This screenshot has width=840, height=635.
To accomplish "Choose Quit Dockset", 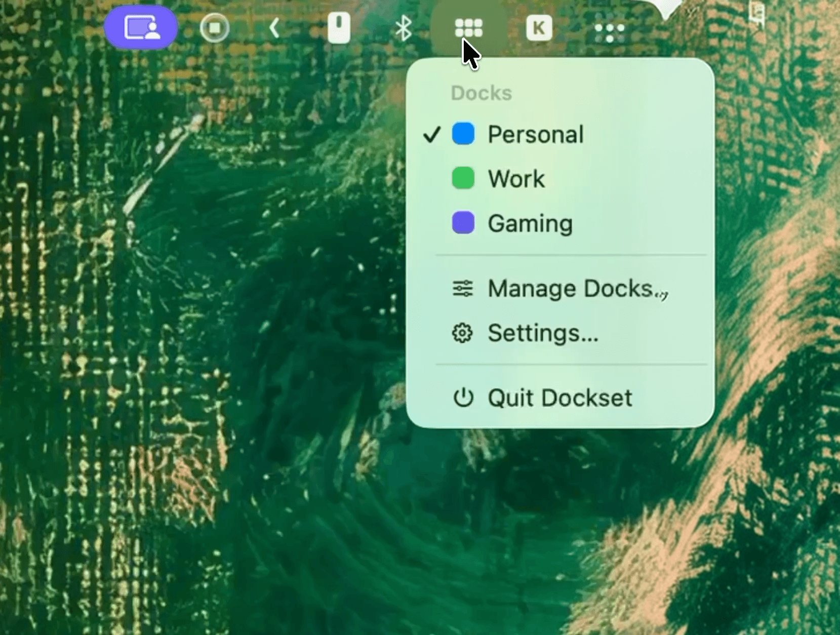I will point(560,398).
